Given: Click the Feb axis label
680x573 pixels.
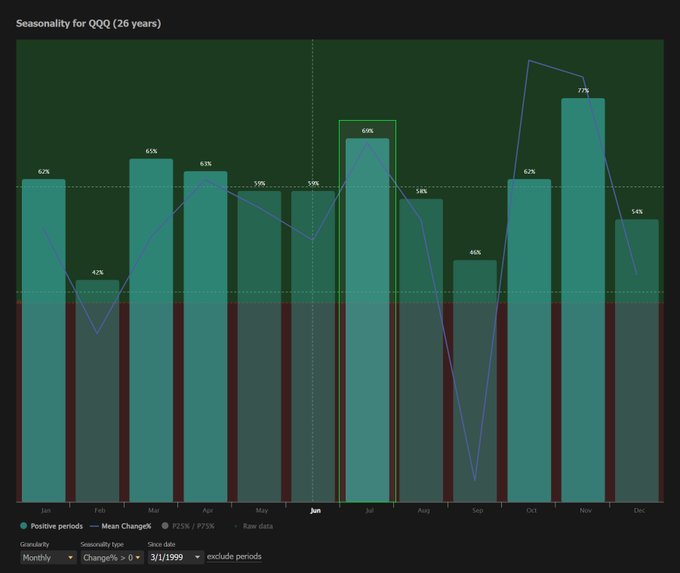Looking at the screenshot, I should pos(100,511).
